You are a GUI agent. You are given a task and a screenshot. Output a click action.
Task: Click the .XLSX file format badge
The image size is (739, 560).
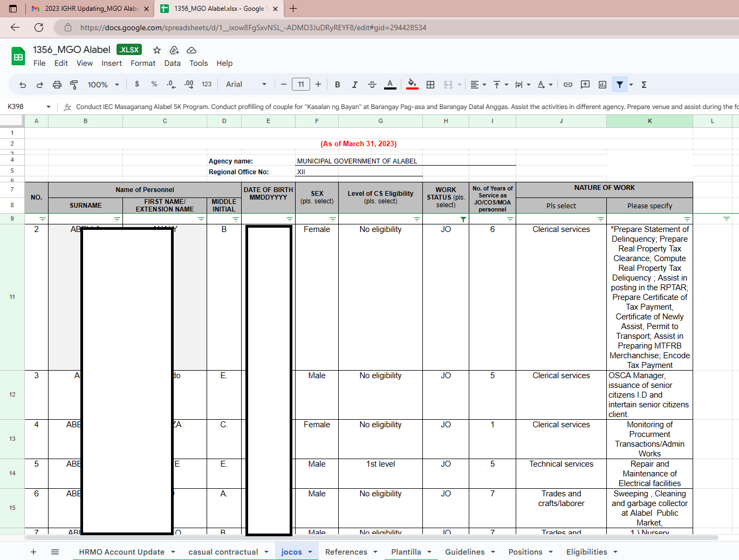click(x=129, y=50)
